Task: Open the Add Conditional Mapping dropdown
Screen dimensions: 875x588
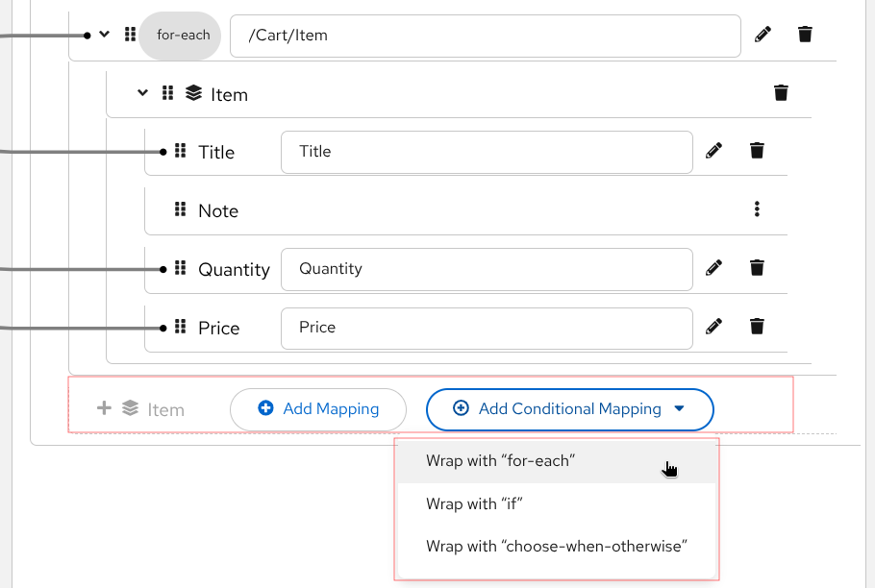Action: pos(569,409)
